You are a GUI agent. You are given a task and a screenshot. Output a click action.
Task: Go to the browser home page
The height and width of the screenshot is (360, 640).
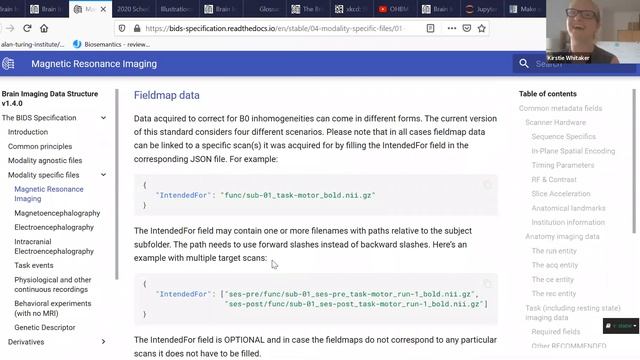pos(44,28)
